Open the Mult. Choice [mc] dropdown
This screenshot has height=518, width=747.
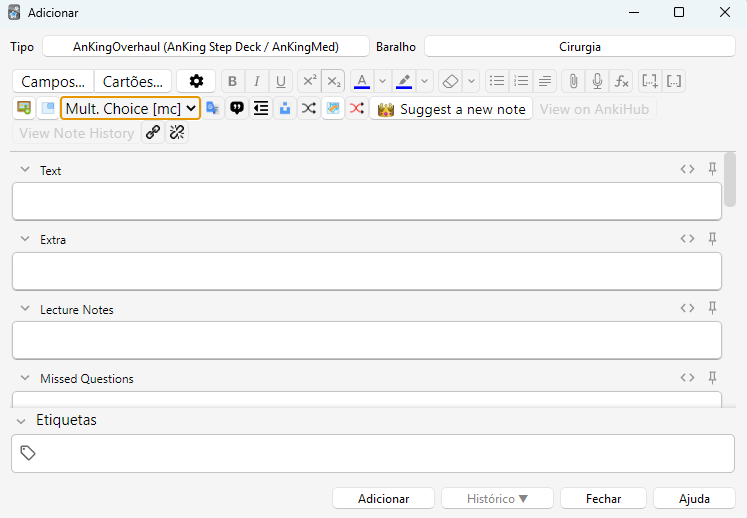[x=130, y=108]
